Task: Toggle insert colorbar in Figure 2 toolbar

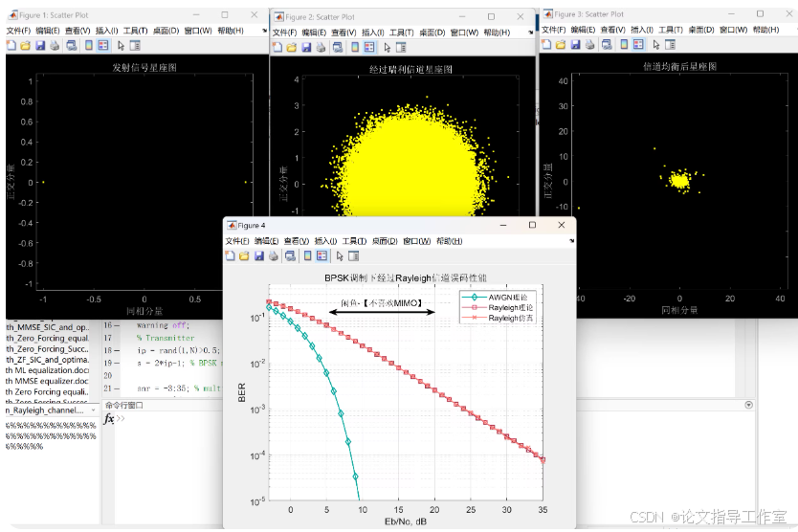Action: coord(355,48)
